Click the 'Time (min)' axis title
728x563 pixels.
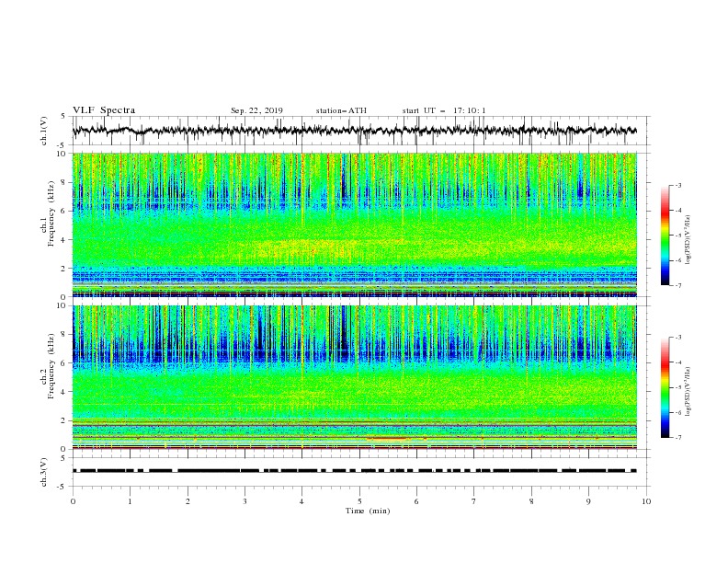click(368, 511)
